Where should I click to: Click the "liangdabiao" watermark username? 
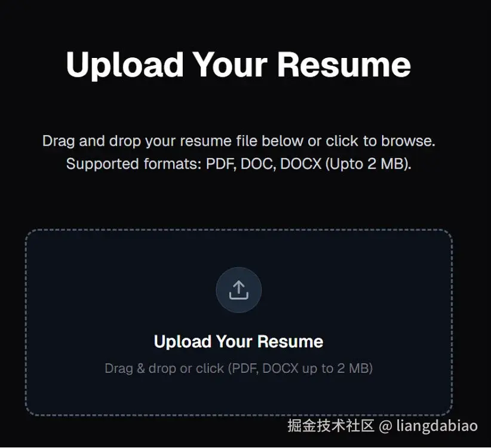437,426
